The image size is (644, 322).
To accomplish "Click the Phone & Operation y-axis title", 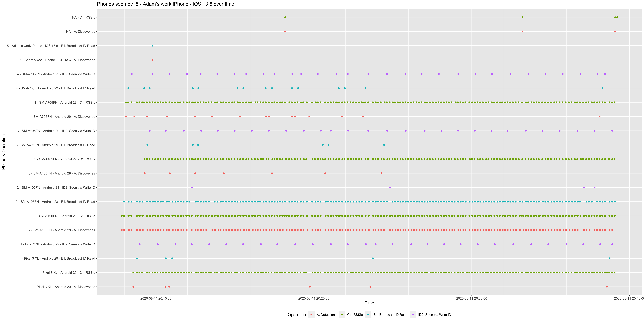I will (x=4, y=152).
